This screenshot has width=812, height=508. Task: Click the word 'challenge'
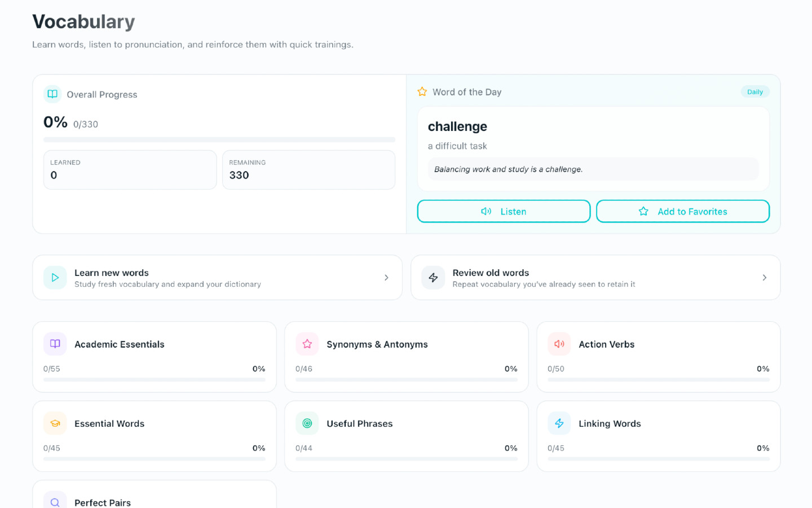point(457,126)
